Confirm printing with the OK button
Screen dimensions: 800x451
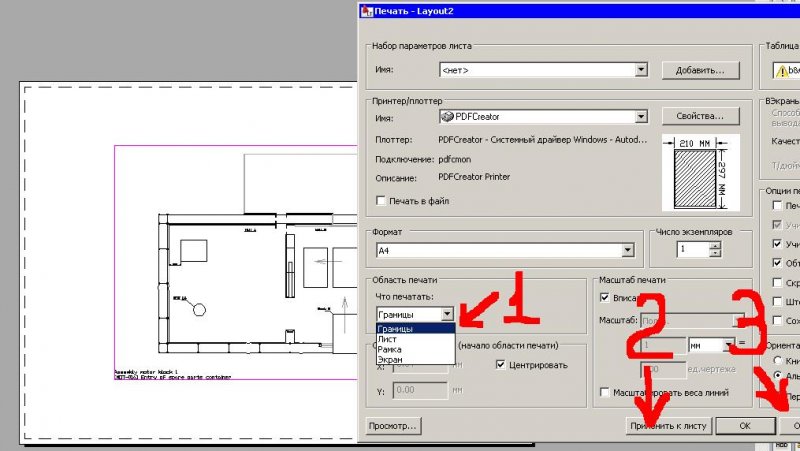(745, 425)
